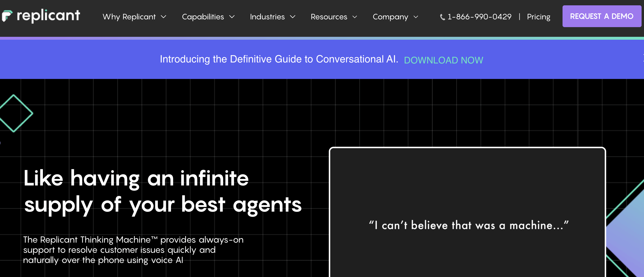Expand the Industries chevron arrow
This screenshot has height=277, width=644.
pos(292,17)
